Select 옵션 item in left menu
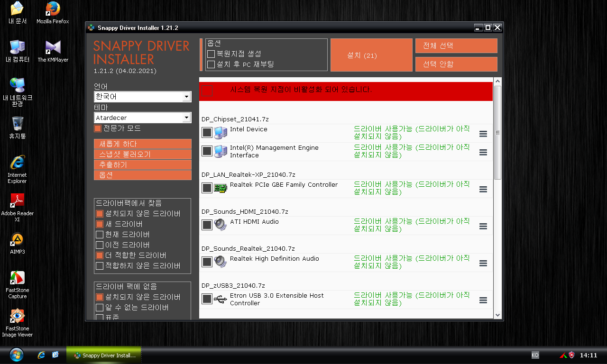607x364 pixels. point(143,175)
